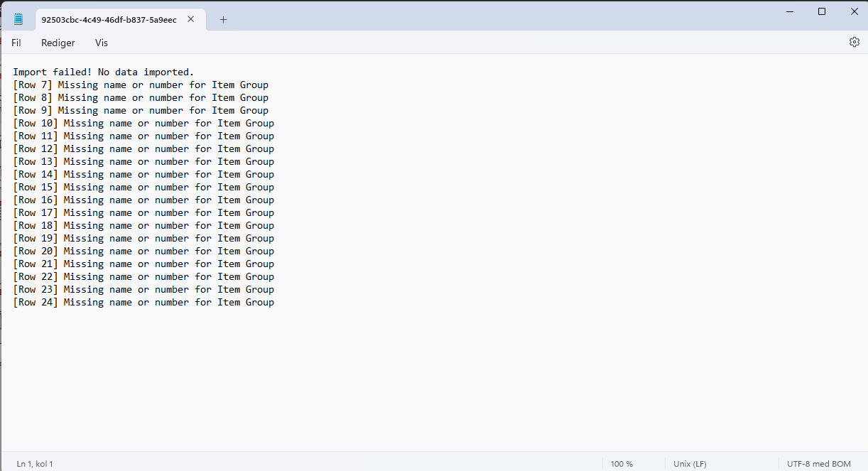Close the 92503cbc file tab
The width and height of the screenshot is (868, 471).
pos(190,20)
